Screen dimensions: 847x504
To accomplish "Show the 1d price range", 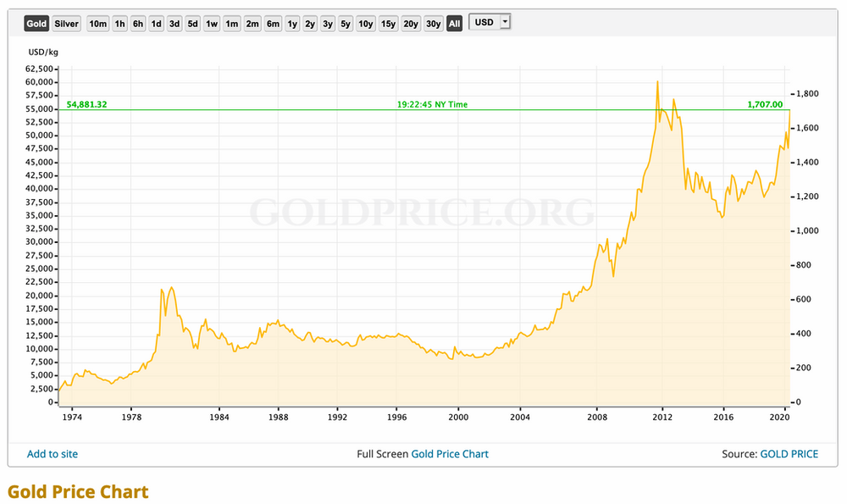I will click(x=156, y=23).
